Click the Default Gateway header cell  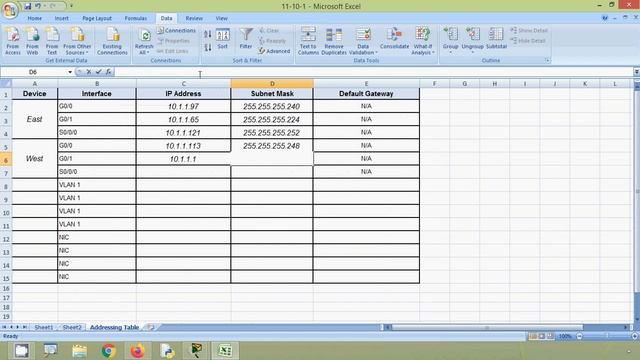point(366,93)
